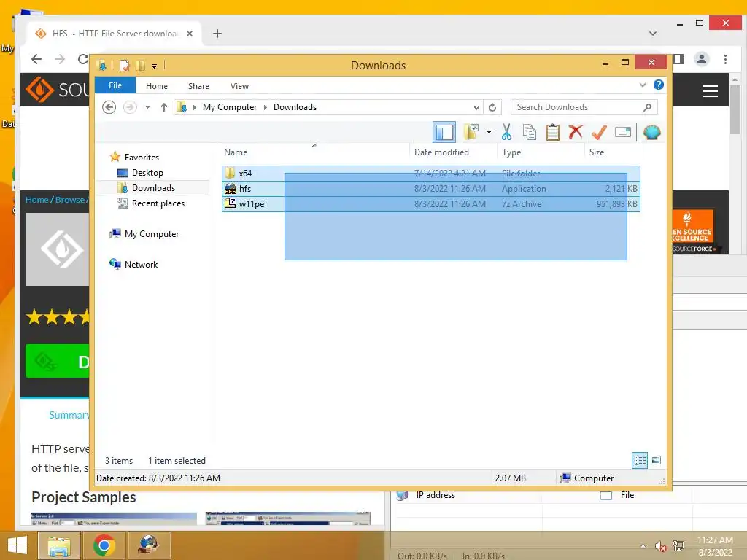Click the Search Downloads field
The height and width of the screenshot is (560, 747).
click(584, 107)
